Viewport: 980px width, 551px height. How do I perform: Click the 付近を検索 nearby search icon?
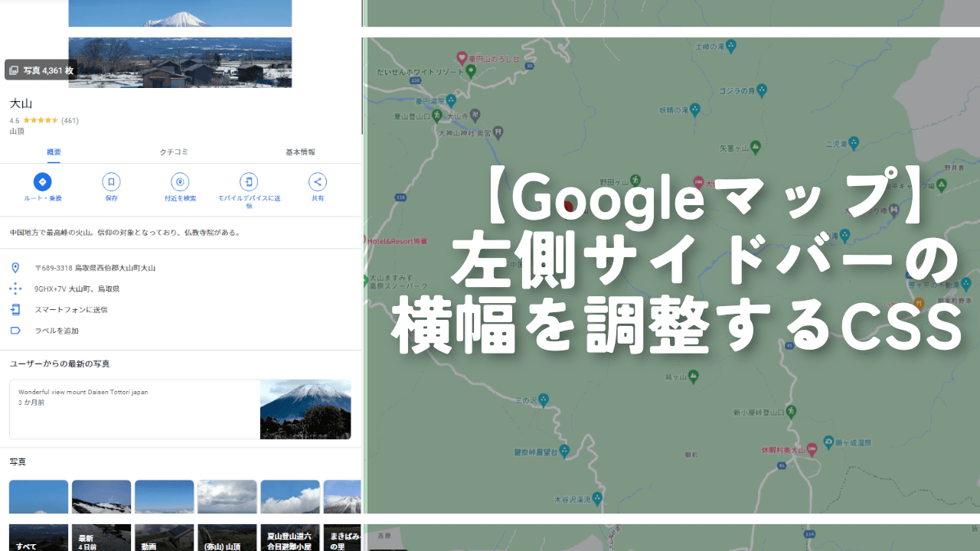pyautogui.click(x=180, y=182)
